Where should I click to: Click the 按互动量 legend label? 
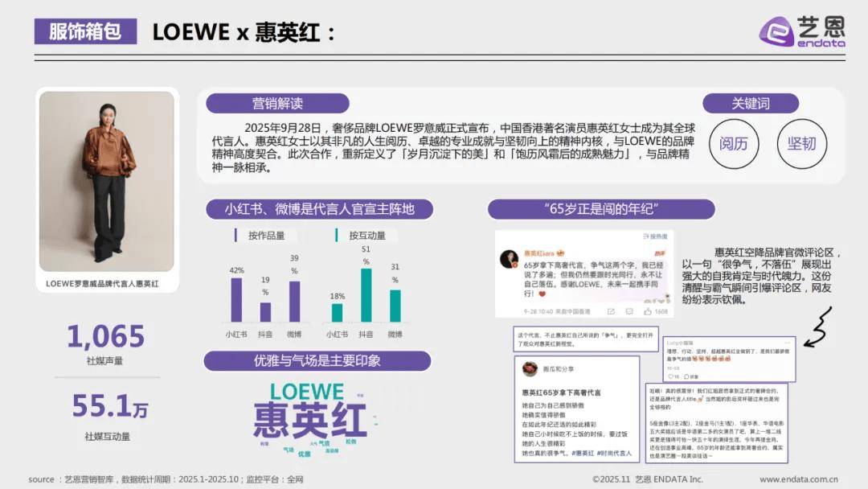367,236
